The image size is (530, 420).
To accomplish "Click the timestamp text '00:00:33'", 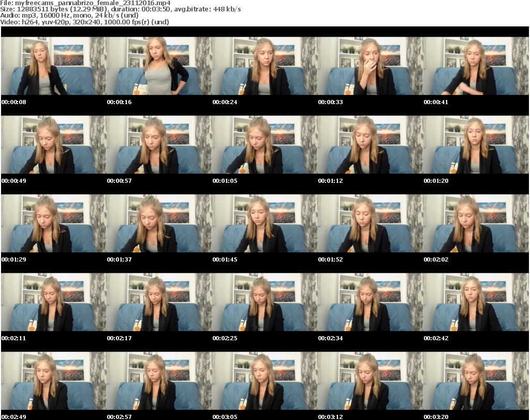I will [x=330, y=102].
